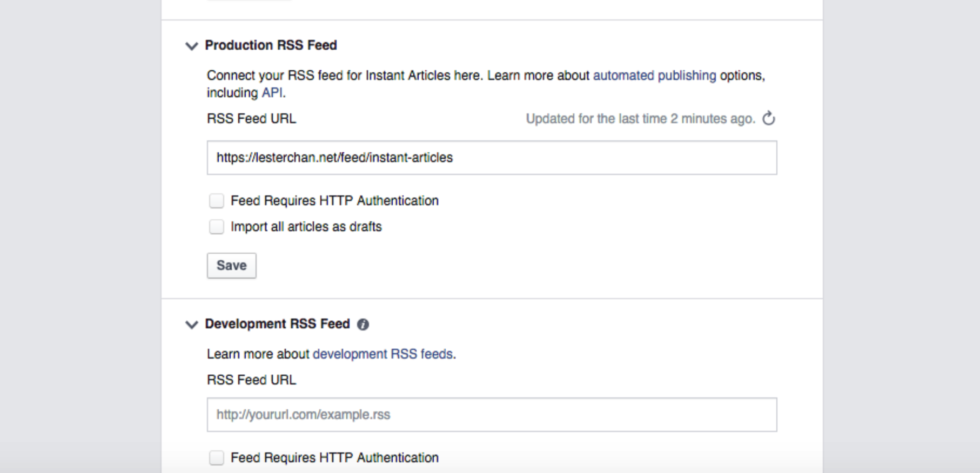Click the RSS Feed URL label in Development section
Image resolution: width=980 pixels, height=473 pixels.
[251, 380]
